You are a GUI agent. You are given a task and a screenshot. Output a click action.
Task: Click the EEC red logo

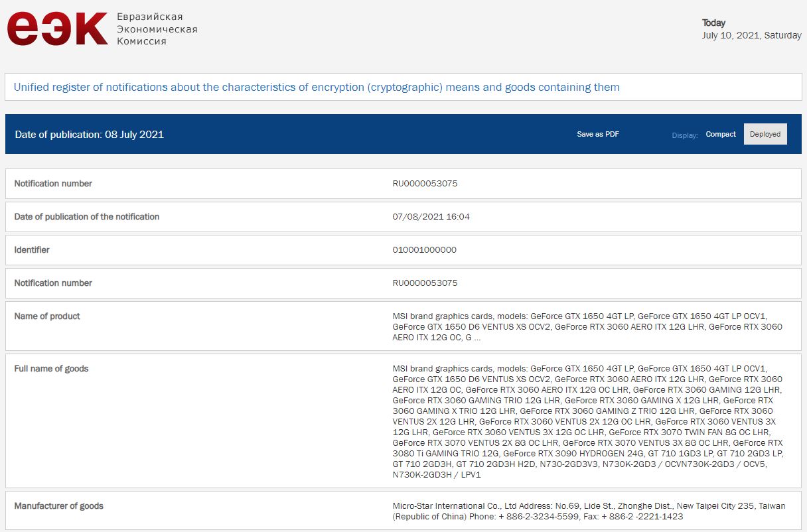tap(57, 29)
